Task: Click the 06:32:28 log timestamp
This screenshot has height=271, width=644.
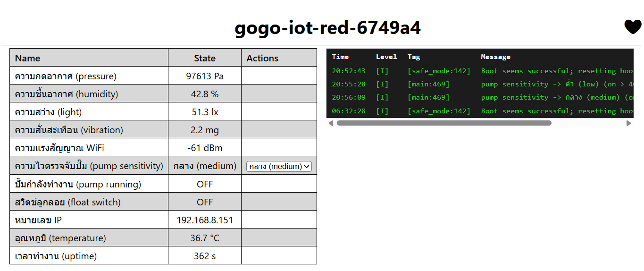Action: [x=349, y=111]
